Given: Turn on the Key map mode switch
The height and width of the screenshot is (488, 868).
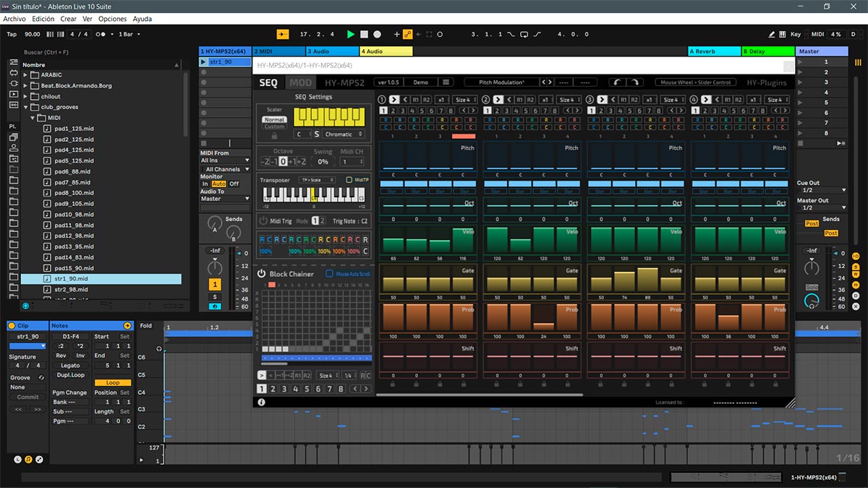Looking at the screenshot, I should 796,34.
